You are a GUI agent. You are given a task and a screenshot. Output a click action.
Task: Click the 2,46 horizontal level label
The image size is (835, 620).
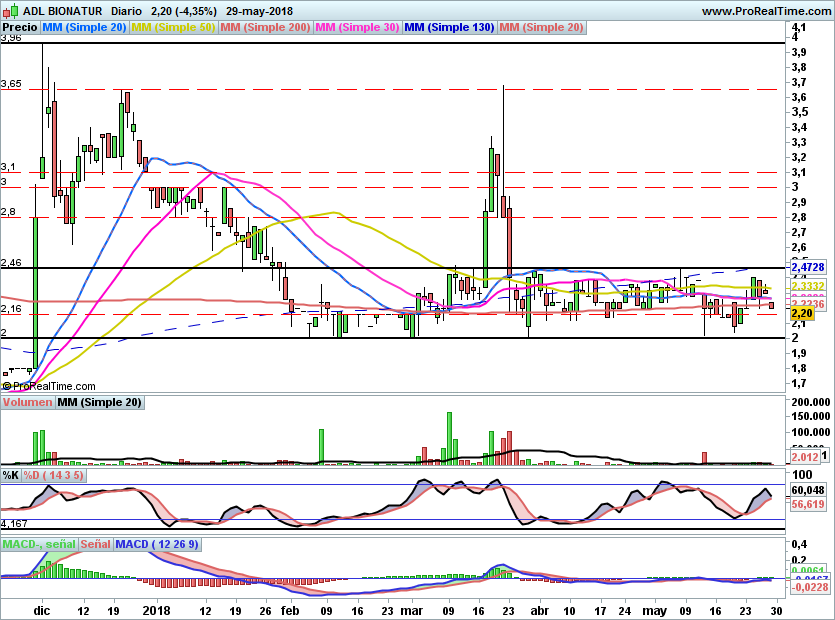[11, 263]
